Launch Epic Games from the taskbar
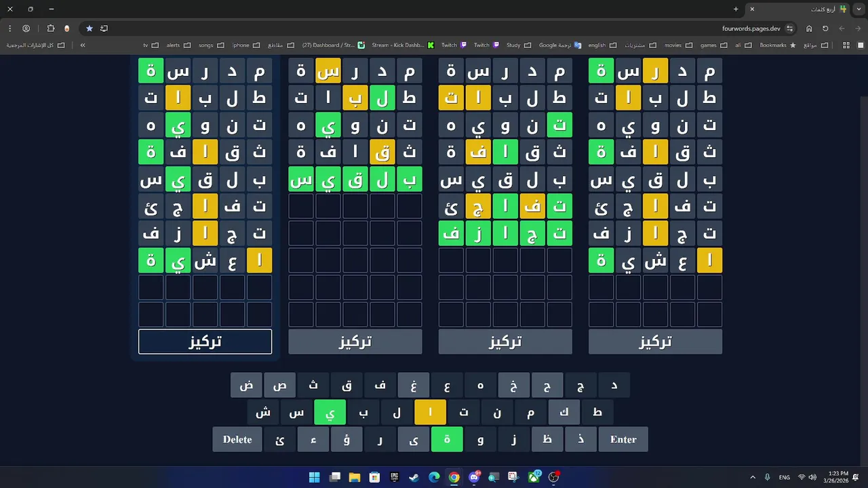868x488 pixels. coord(394,477)
